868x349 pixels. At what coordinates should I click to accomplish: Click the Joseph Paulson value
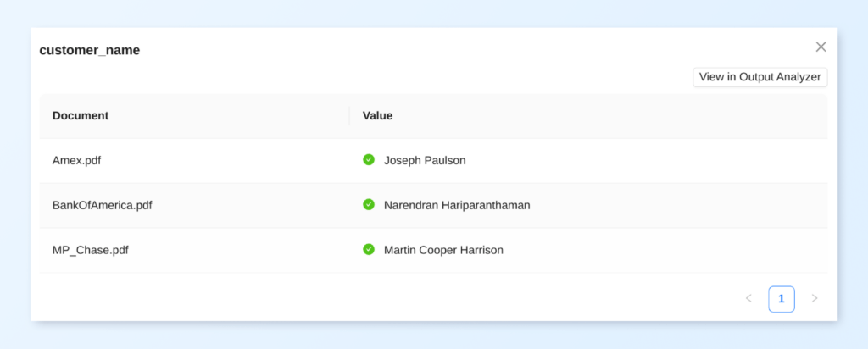pyautogui.click(x=425, y=160)
